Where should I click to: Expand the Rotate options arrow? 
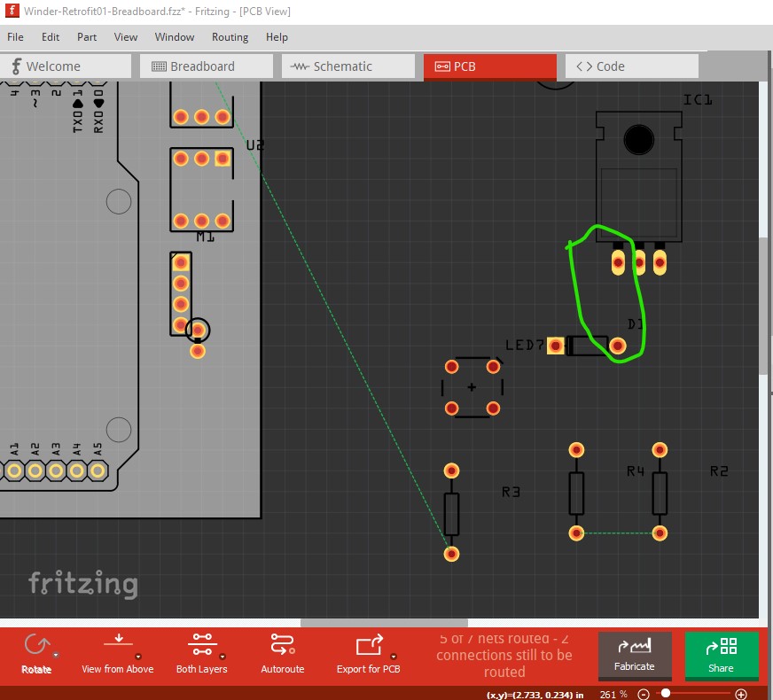tap(56, 655)
